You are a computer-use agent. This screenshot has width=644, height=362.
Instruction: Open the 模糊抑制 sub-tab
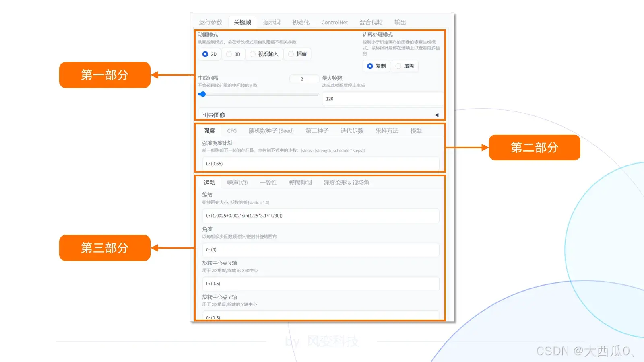[300, 183]
